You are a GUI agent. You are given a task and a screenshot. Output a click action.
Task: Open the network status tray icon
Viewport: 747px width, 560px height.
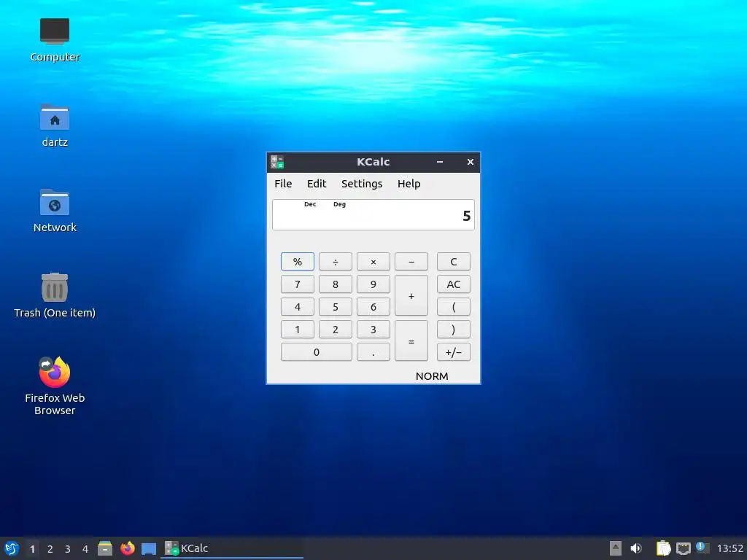coord(683,548)
